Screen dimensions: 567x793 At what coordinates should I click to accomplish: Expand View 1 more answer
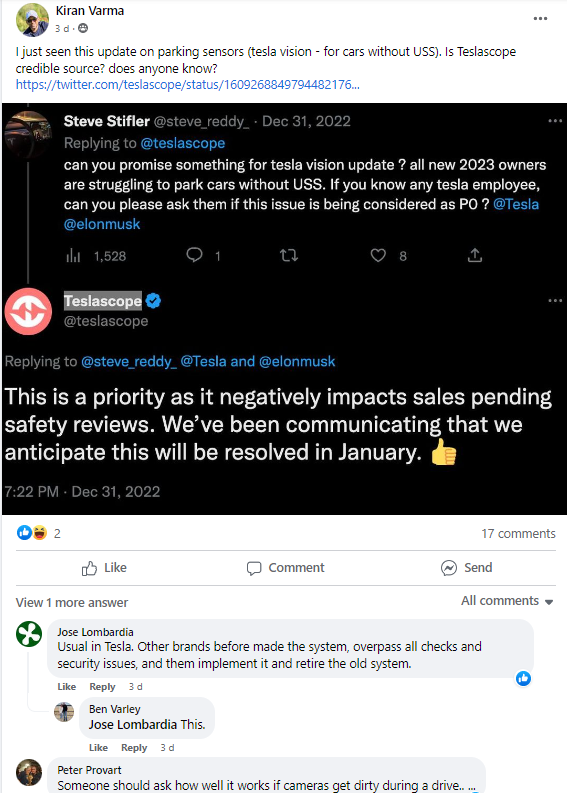click(72, 603)
